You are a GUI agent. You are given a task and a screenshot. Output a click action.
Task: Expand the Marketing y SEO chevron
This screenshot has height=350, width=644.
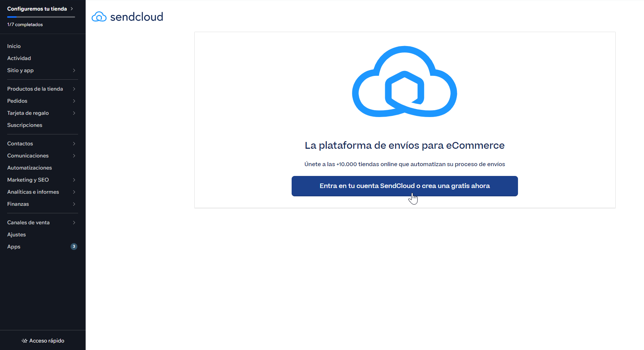tap(74, 180)
